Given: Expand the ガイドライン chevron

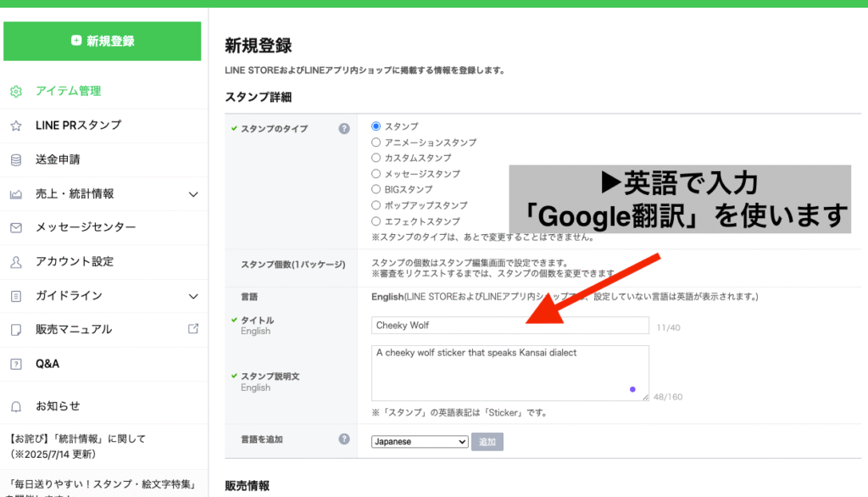Looking at the screenshot, I should click(x=193, y=297).
